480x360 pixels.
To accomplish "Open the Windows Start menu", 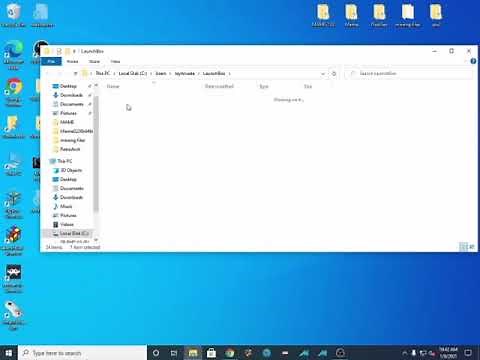I will [9, 353].
